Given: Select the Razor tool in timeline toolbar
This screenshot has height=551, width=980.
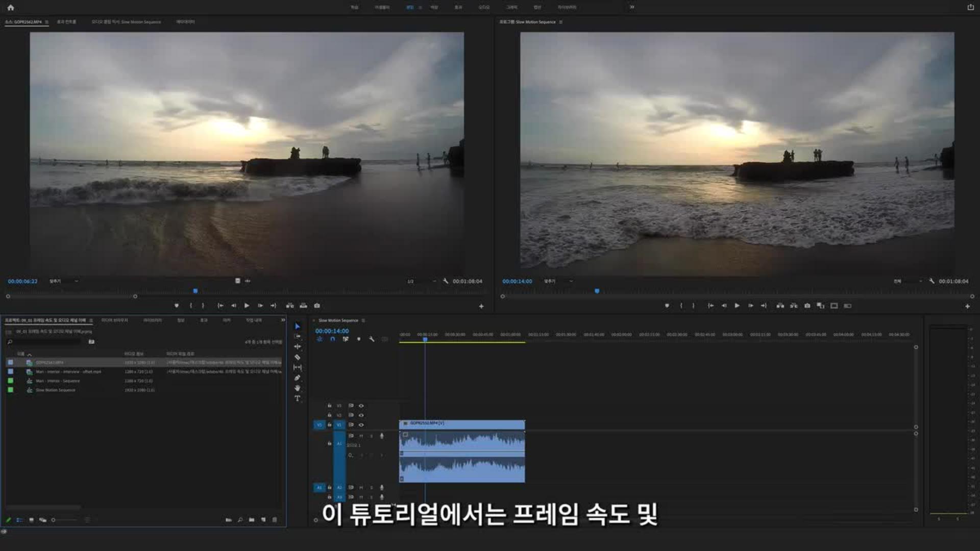Looking at the screenshot, I should (x=297, y=357).
